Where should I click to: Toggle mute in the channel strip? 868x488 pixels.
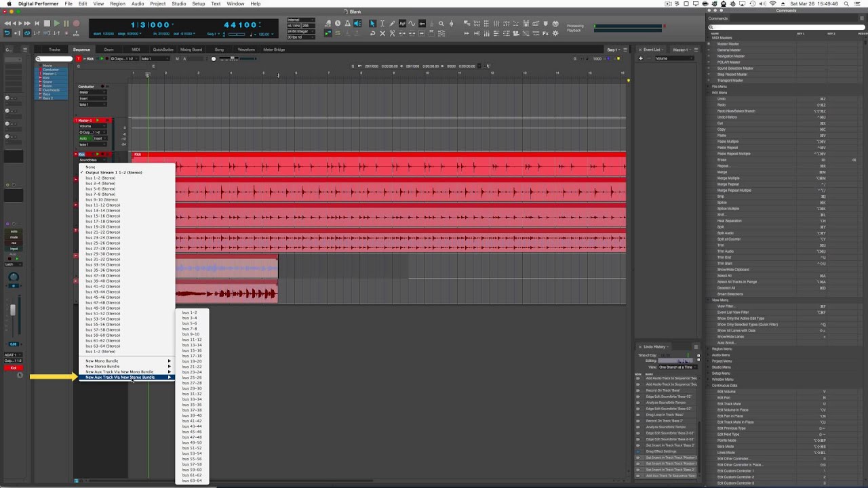click(14, 237)
